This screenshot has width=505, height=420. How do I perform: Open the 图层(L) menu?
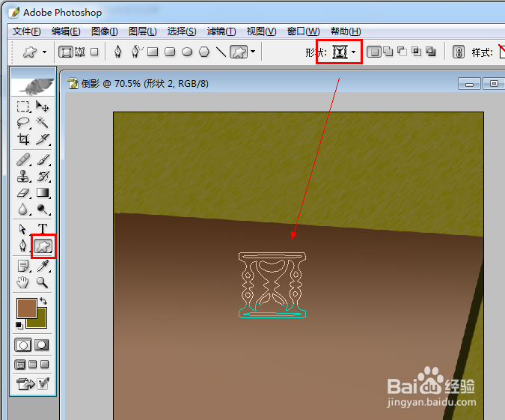click(143, 31)
